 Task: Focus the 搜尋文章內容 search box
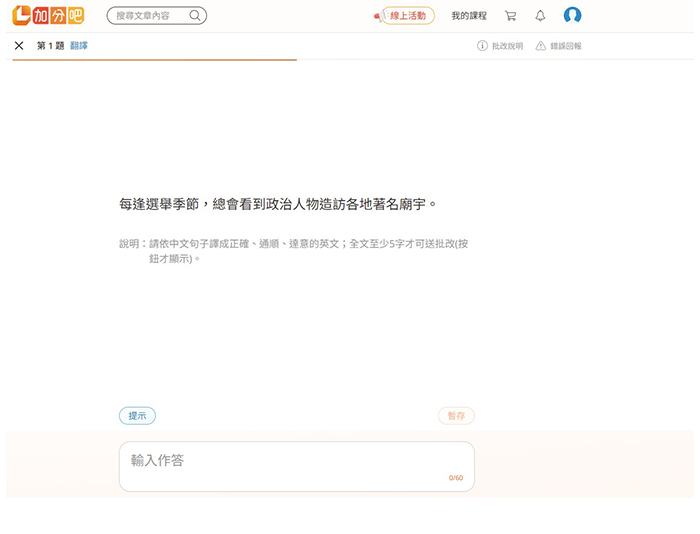click(x=150, y=16)
